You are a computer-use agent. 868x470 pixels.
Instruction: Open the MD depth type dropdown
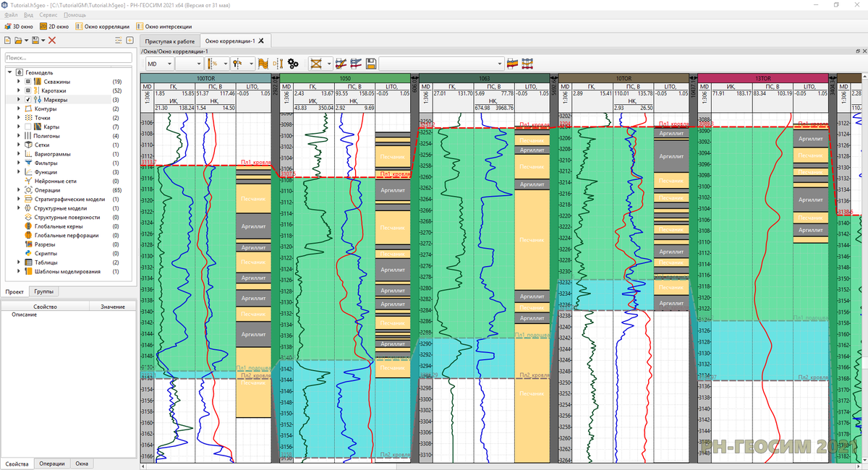pyautogui.click(x=159, y=64)
